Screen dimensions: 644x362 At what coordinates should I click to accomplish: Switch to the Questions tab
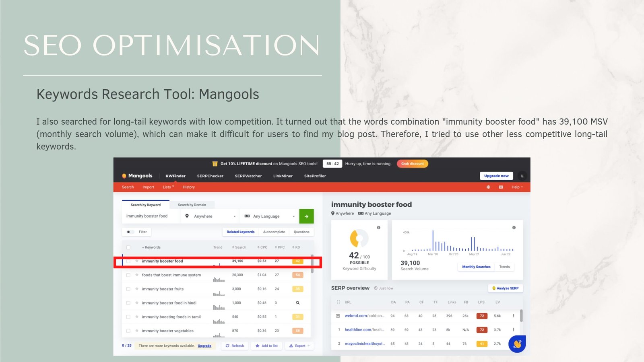pyautogui.click(x=301, y=232)
